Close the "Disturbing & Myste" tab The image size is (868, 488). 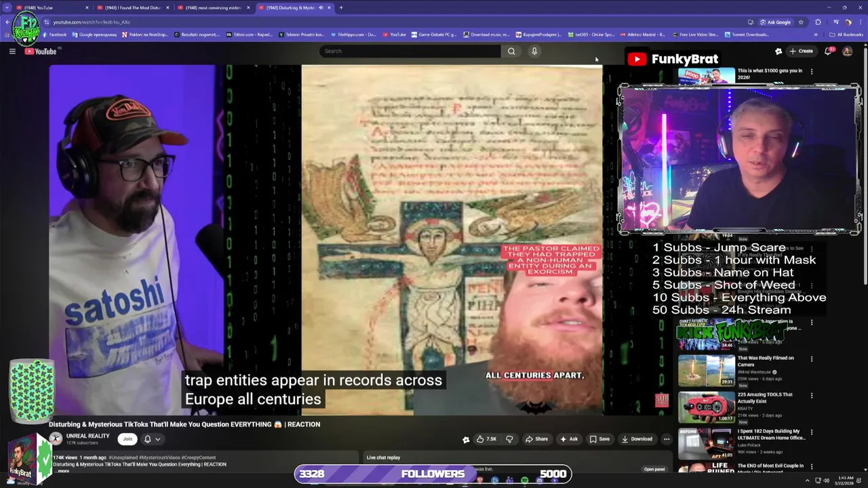(329, 7)
